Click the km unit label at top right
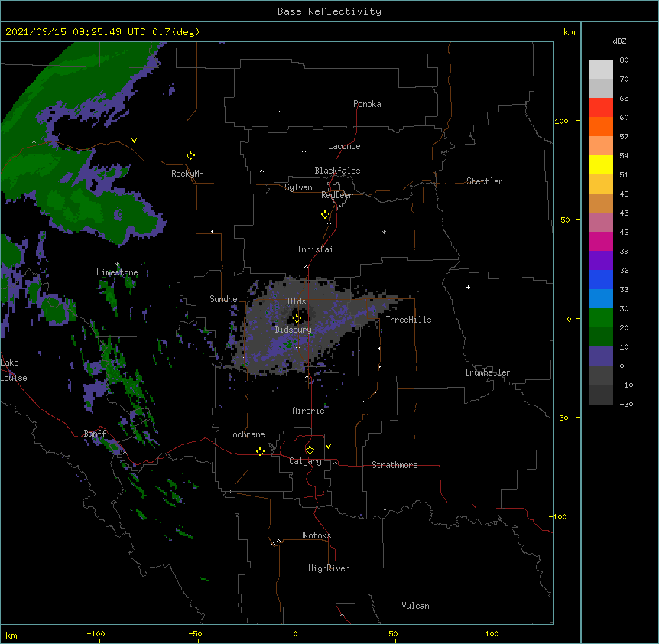 pos(569,32)
